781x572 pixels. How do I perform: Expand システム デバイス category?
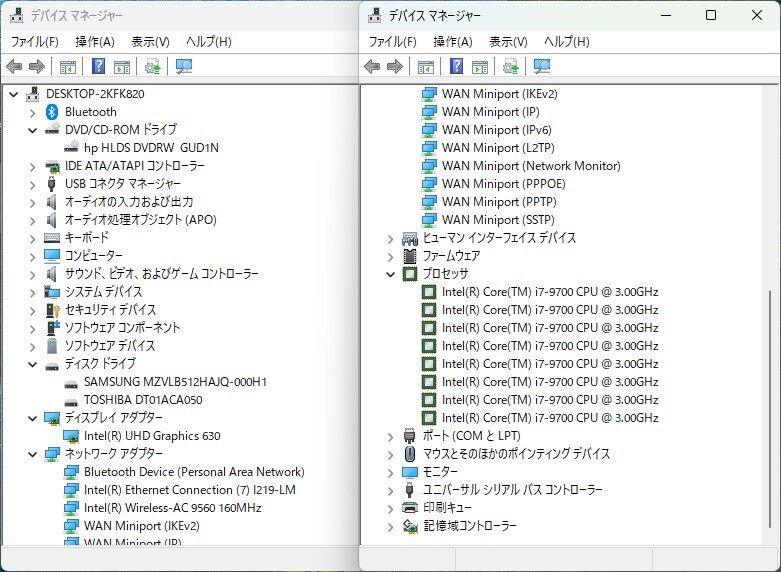[x=32, y=292]
